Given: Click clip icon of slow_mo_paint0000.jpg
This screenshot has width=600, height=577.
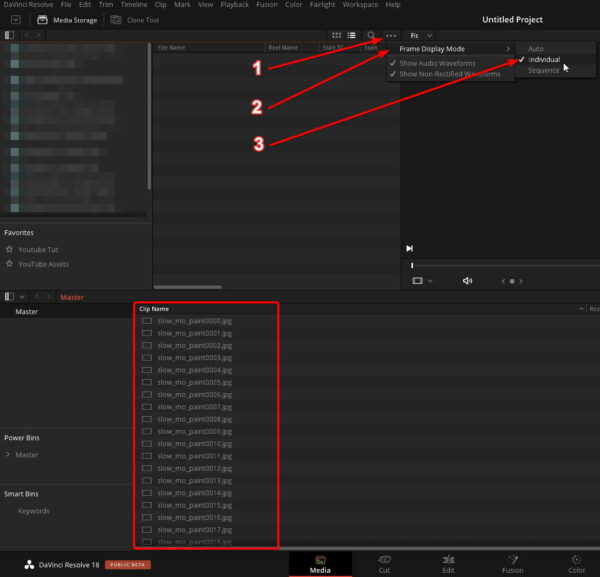Looking at the screenshot, I should 147,321.
